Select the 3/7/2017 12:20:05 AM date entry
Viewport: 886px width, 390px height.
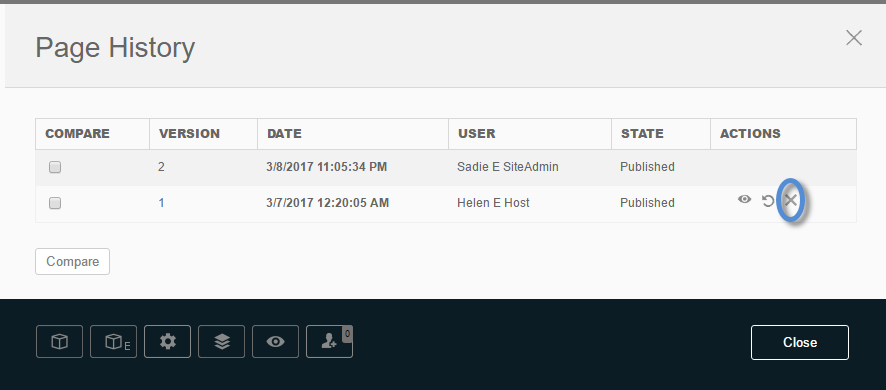click(x=327, y=203)
